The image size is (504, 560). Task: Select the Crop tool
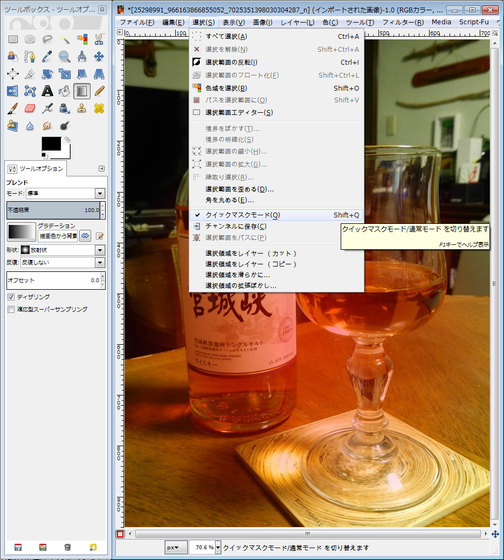30,74
